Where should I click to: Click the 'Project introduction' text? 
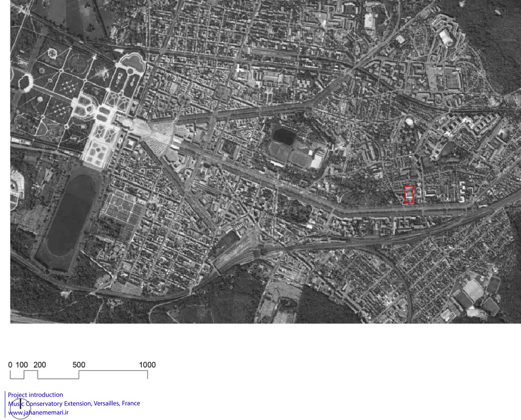pos(35,395)
